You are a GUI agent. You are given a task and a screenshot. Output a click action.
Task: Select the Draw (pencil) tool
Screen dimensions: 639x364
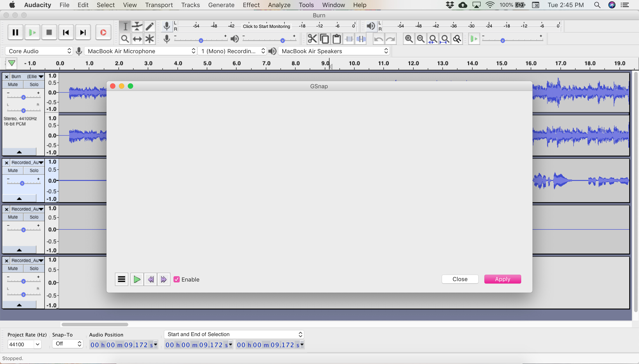(x=149, y=26)
